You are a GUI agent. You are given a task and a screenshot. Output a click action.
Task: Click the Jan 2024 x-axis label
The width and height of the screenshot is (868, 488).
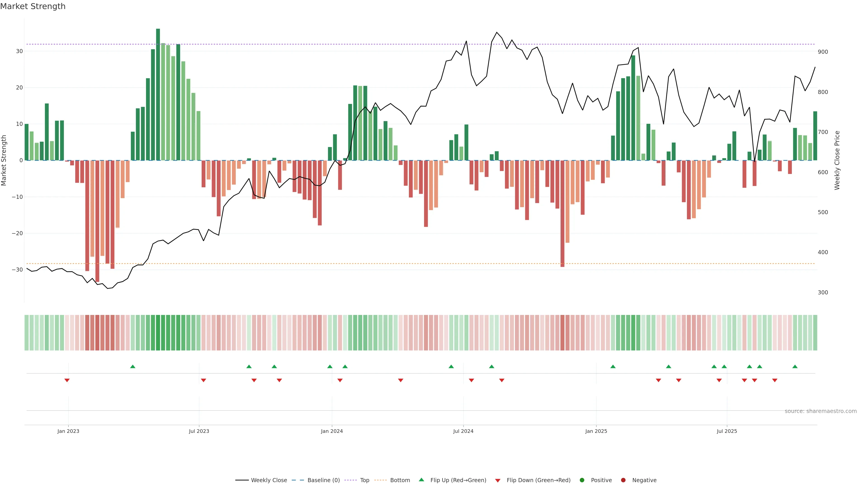pyautogui.click(x=332, y=431)
